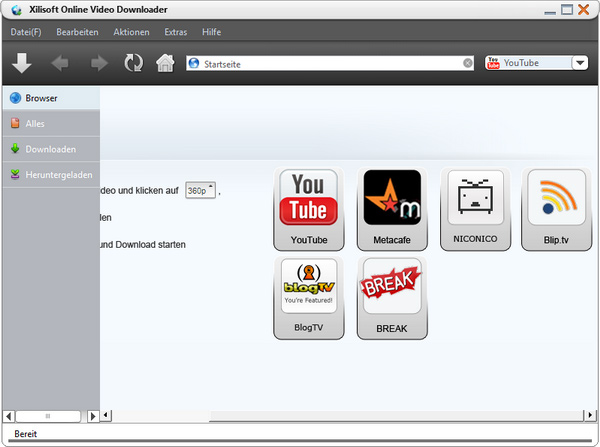Select the Heruntergeladen sidebar item
The image size is (600, 447).
[51, 175]
